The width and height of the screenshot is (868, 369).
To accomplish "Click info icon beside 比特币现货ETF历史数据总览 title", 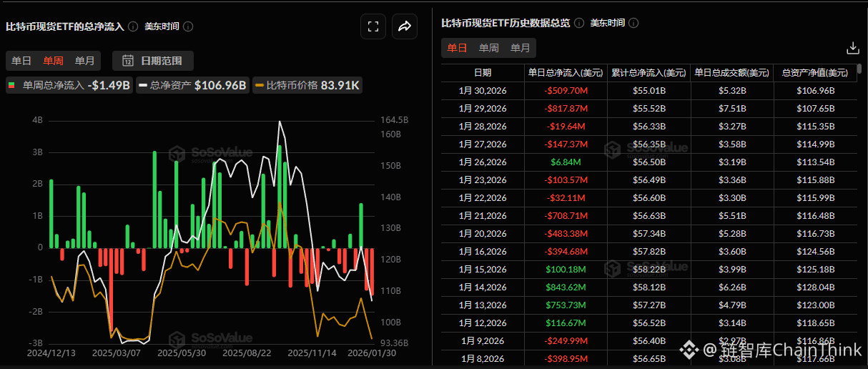I will tap(578, 23).
